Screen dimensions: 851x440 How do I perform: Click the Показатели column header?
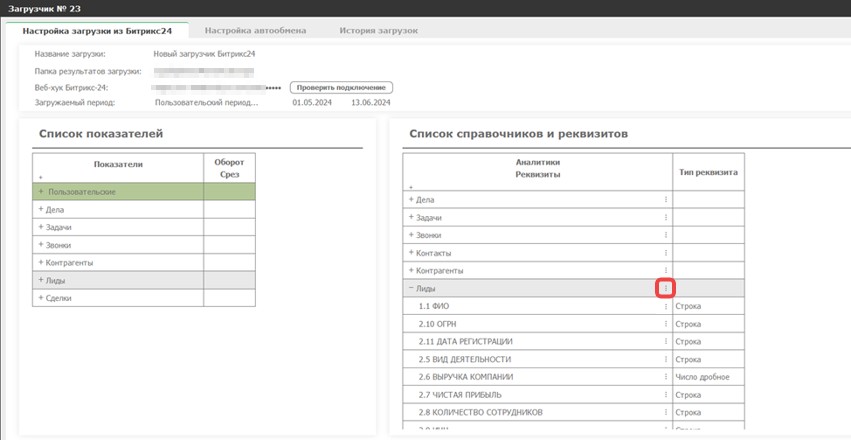pyautogui.click(x=118, y=168)
